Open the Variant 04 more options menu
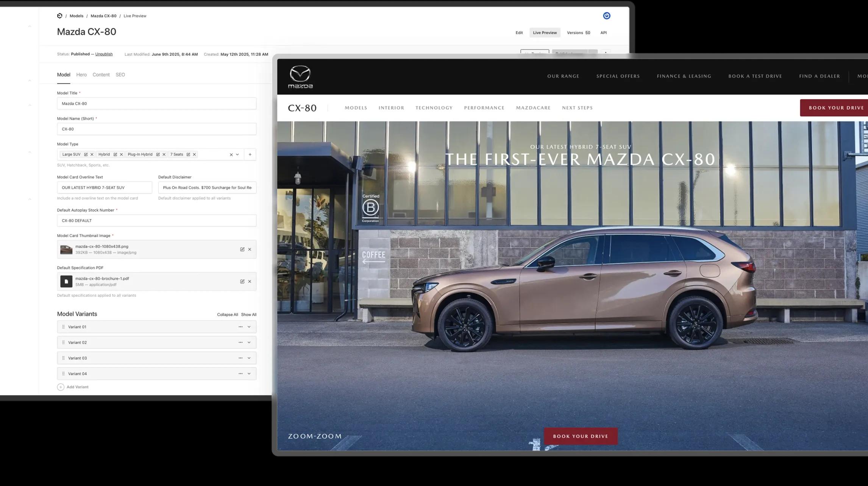Screen dimensions: 868x486 [x=240, y=374]
